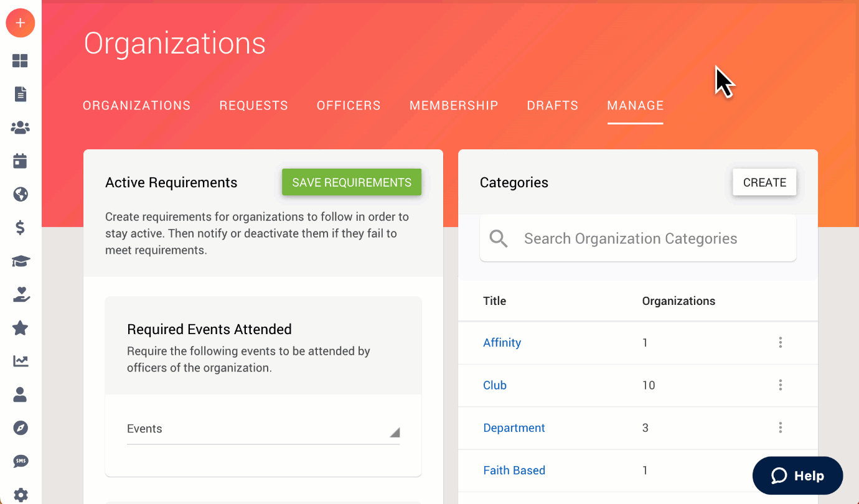Image resolution: width=859 pixels, height=504 pixels.
Task: Open the calendar events icon in sidebar
Action: pyautogui.click(x=21, y=161)
